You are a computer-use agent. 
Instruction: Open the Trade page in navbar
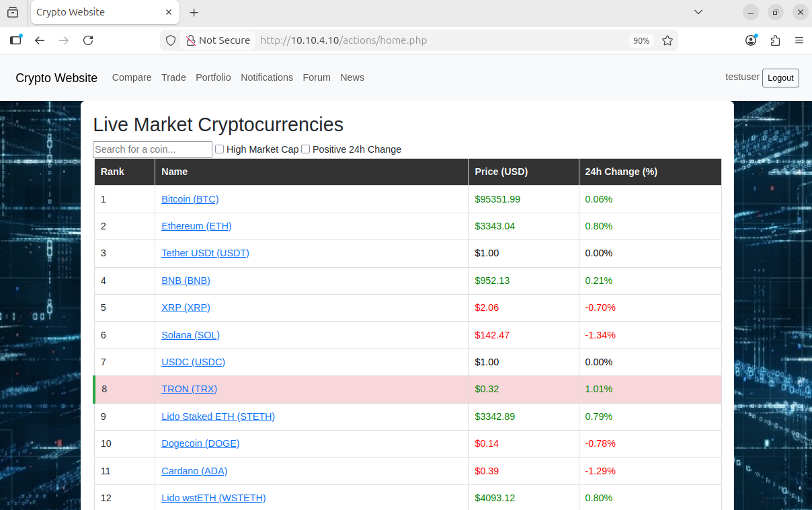(173, 77)
